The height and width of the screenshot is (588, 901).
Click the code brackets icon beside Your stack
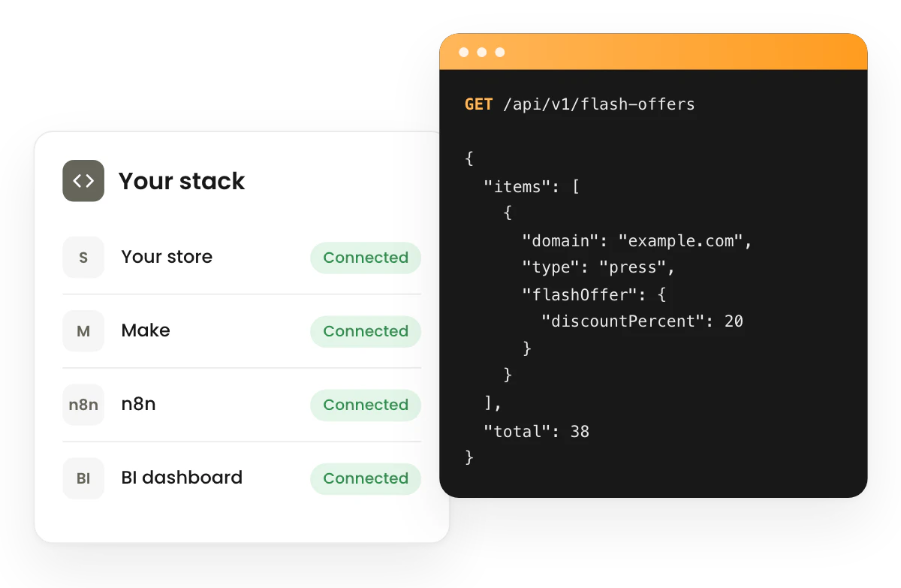[x=83, y=181]
